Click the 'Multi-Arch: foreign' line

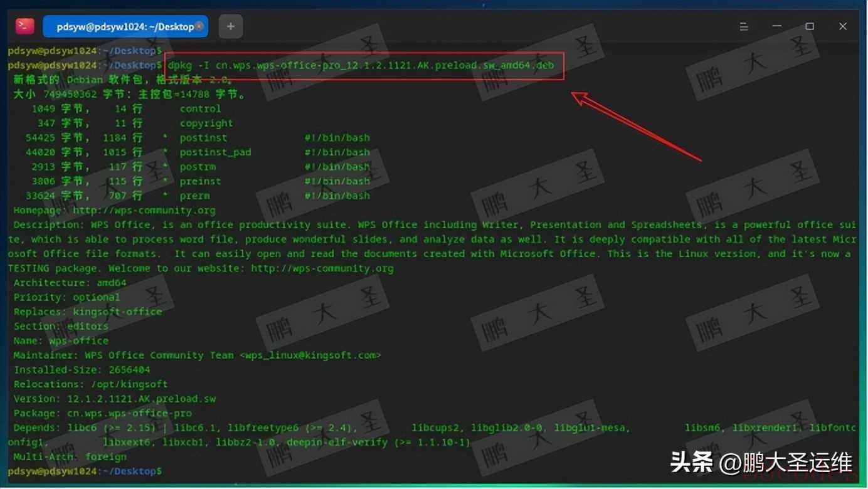(x=70, y=456)
